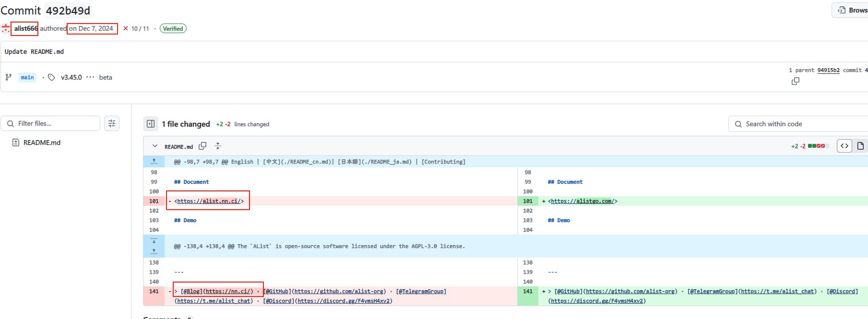
Task: Expand all lines icon next to README.md
Action: click(x=218, y=146)
